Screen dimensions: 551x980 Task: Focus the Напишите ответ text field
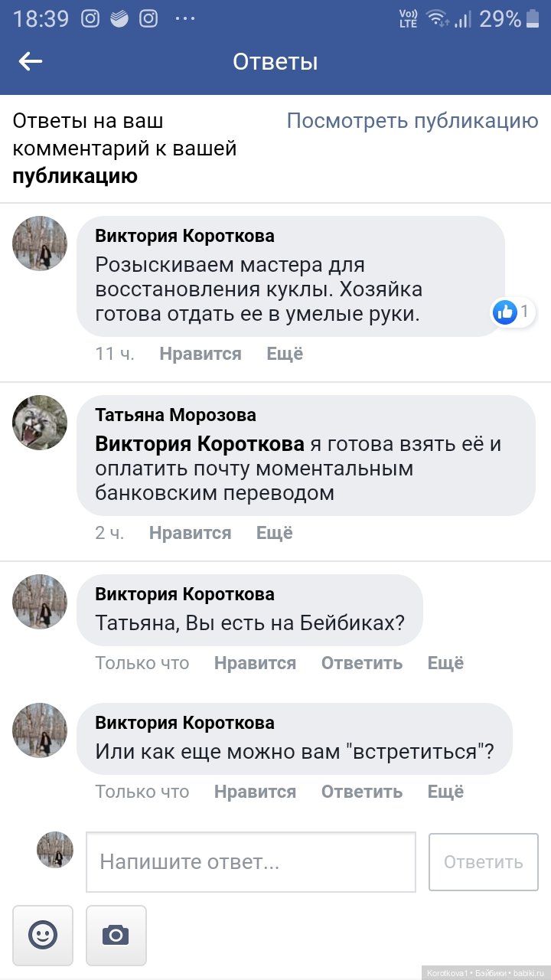[250, 862]
